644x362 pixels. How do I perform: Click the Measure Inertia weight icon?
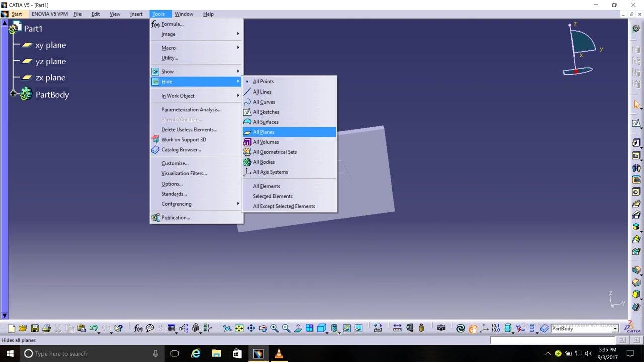(421, 328)
